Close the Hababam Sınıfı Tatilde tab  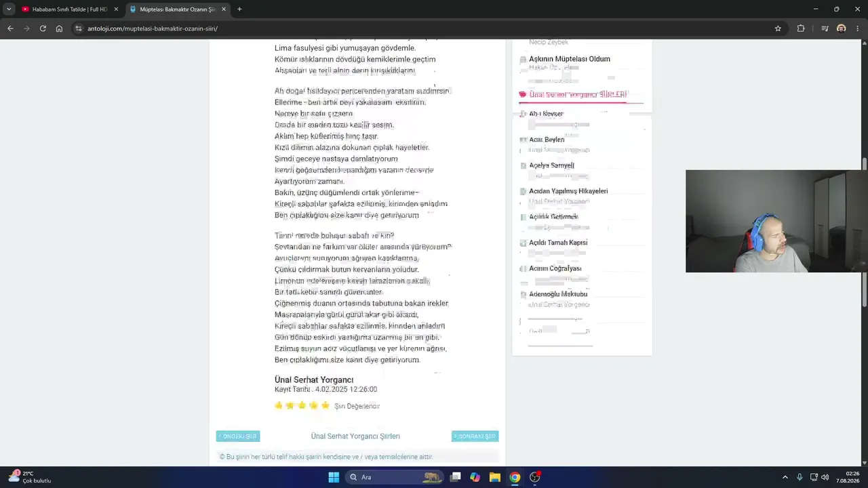(x=116, y=9)
